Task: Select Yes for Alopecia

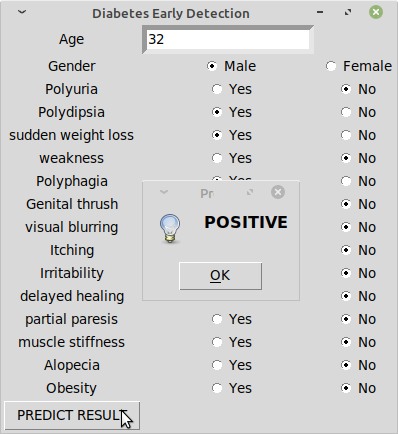Action: [x=232, y=365]
